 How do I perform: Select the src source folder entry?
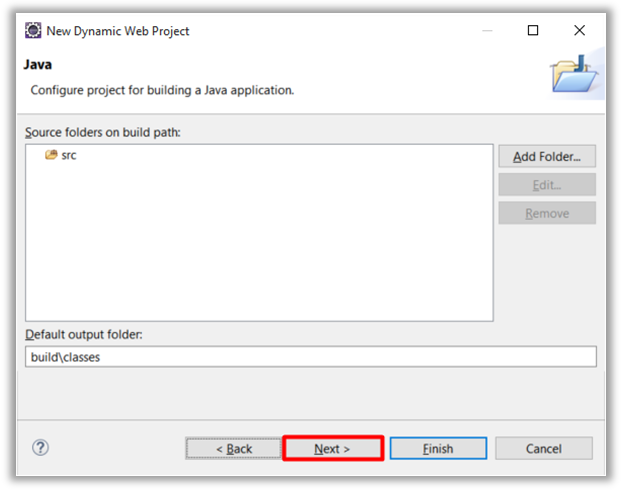68,155
